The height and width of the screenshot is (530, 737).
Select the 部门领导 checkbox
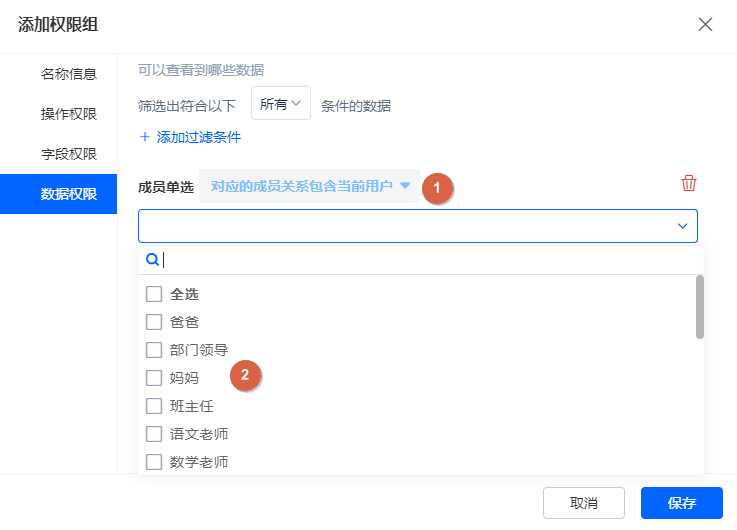[x=154, y=350]
